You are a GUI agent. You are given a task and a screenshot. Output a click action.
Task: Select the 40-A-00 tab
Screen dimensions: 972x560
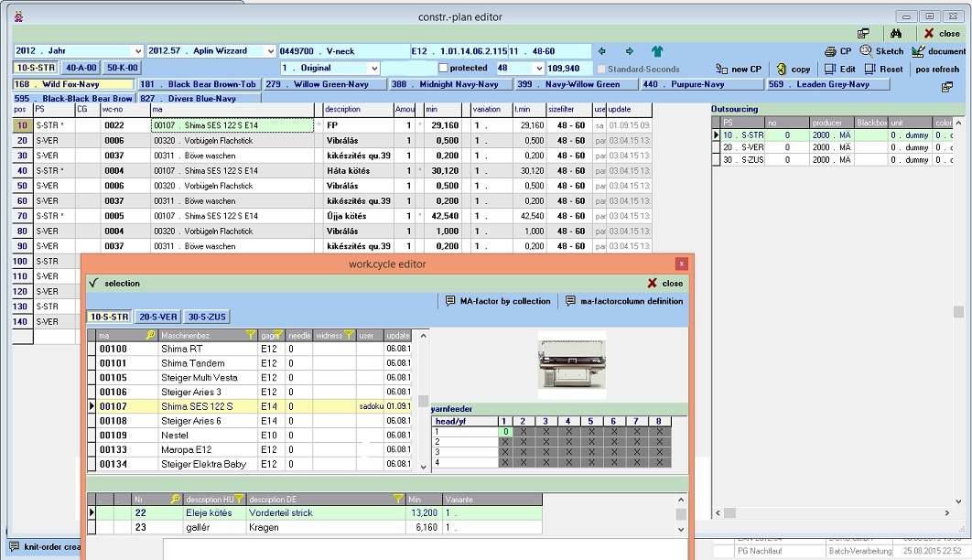[81, 68]
